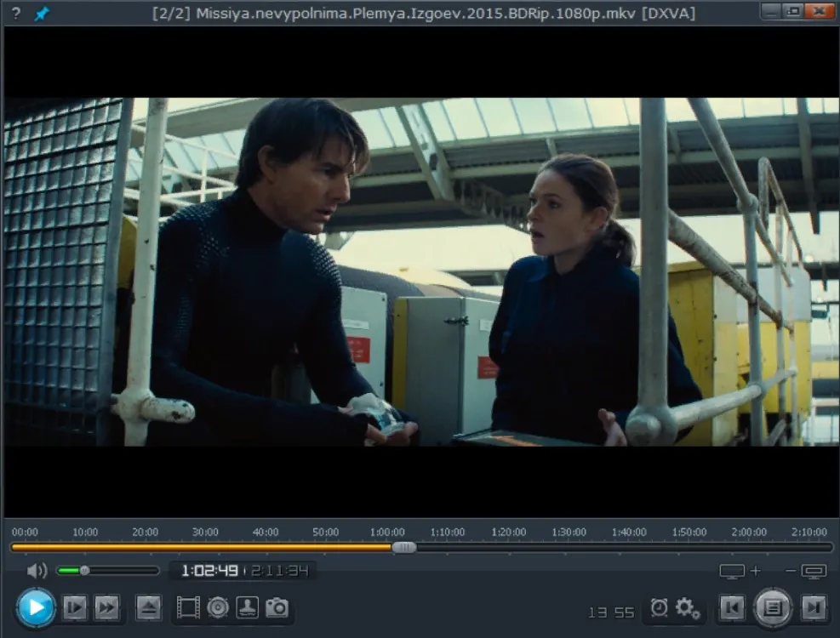Enlarge the window with monitor plus icon
Image resolution: width=840 pixels, height=638 pixels.
click(740, 571)
